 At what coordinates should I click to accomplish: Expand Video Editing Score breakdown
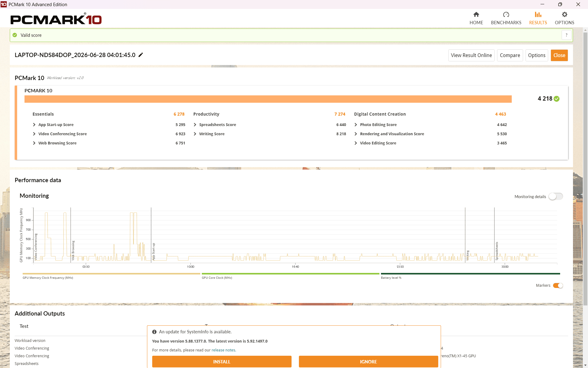click(x=356, y=143)
